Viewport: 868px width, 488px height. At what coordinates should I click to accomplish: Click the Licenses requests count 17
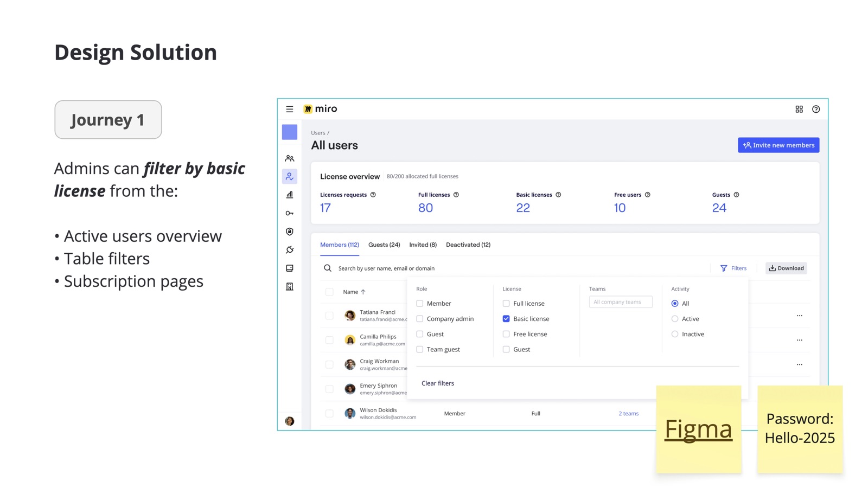click(x=325, y=208)
